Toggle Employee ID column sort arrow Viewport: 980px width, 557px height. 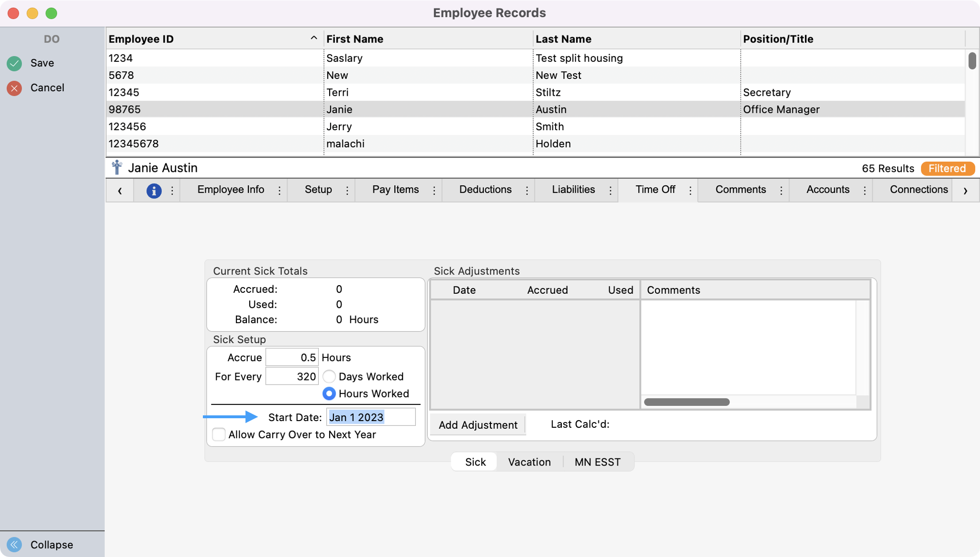313,38
